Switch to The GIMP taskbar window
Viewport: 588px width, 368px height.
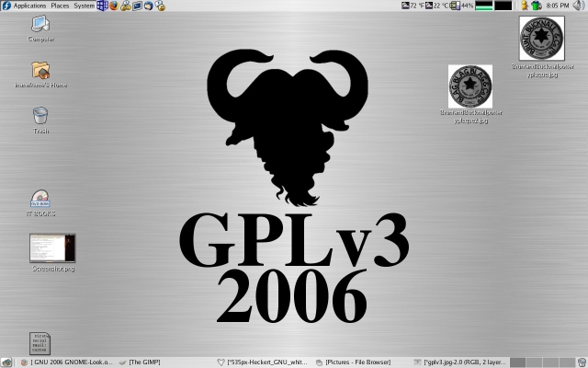140,362
